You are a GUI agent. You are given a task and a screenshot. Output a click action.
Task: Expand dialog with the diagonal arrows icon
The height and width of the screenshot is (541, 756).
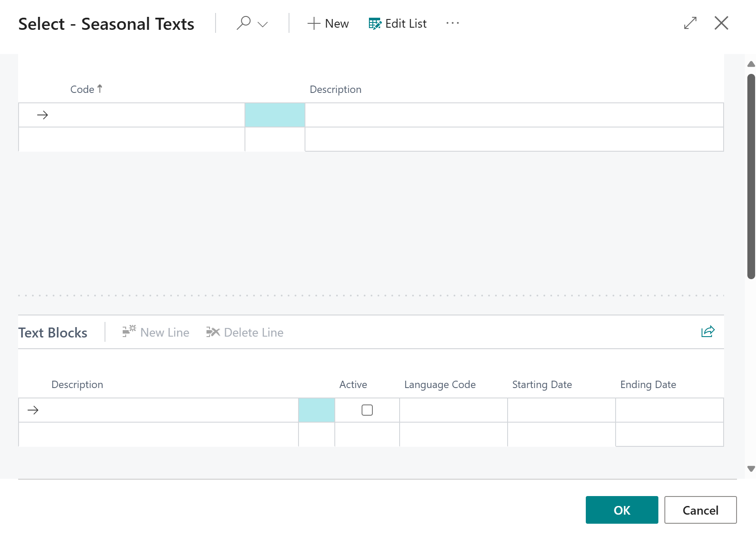coord(690,23)
